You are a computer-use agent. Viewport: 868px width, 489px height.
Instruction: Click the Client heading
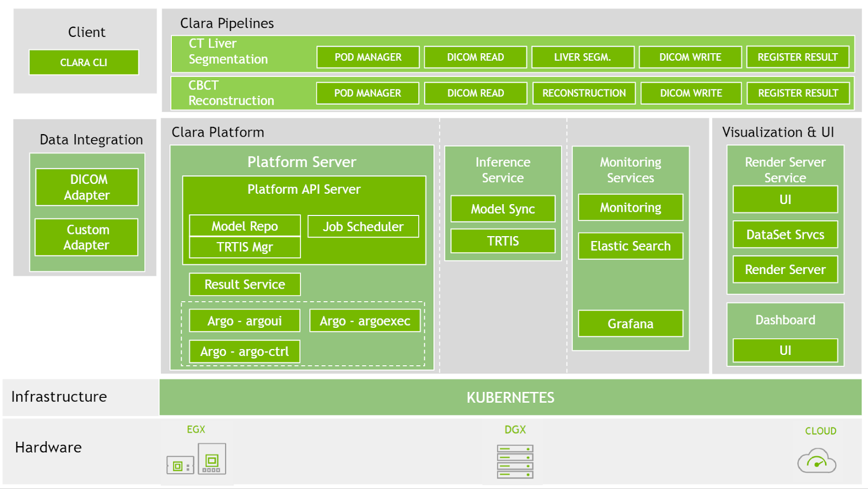click(x=87, y=32)
